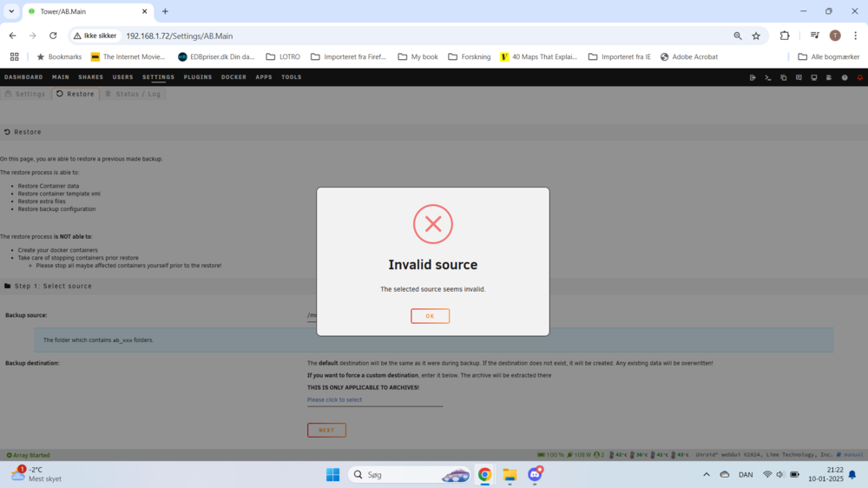Open Chrome from the taskbar
868x488 pixels.
pyautogui.click(x=485, y=475)
